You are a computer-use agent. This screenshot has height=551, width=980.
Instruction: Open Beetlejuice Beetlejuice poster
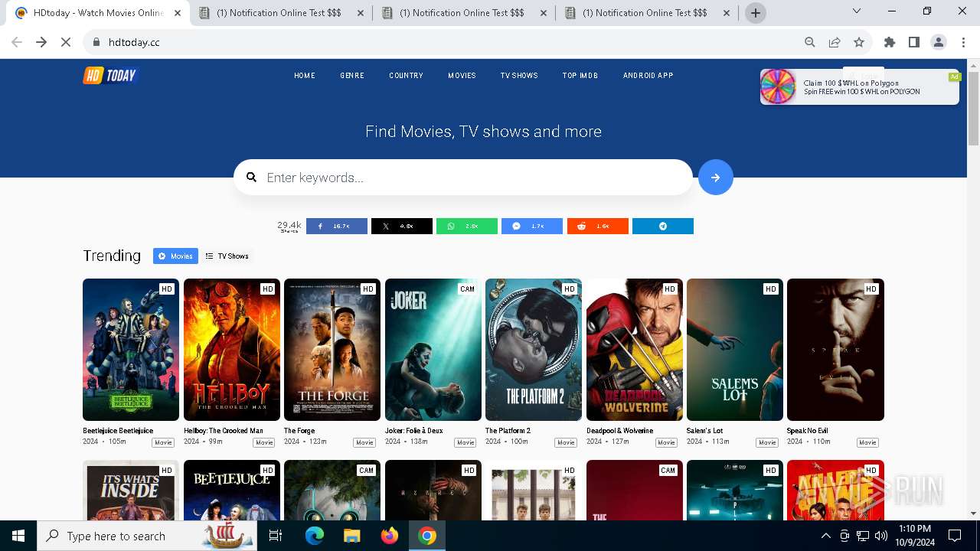click(131, 350)
